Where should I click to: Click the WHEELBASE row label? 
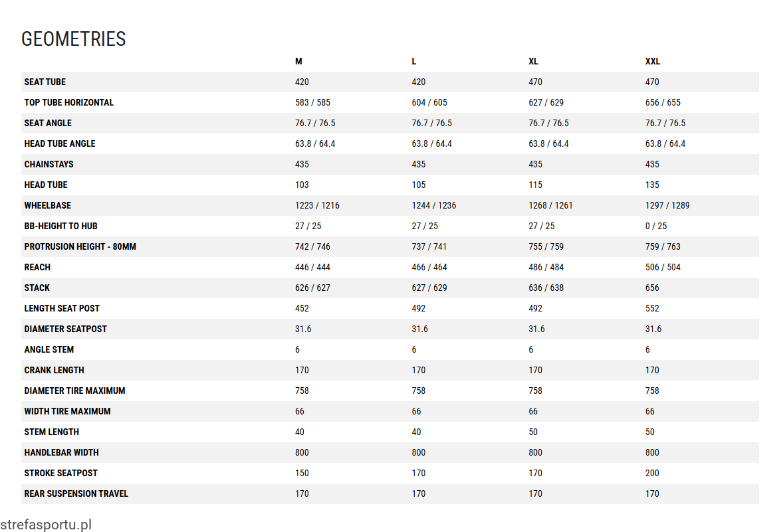coord(47,206)
